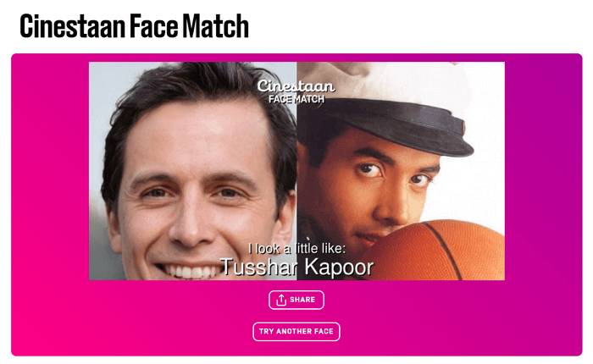The height and width of the screenshot is (364, 593).
Task: Click the actor's eye in the matched photo
Action: [x=368, y=169]
